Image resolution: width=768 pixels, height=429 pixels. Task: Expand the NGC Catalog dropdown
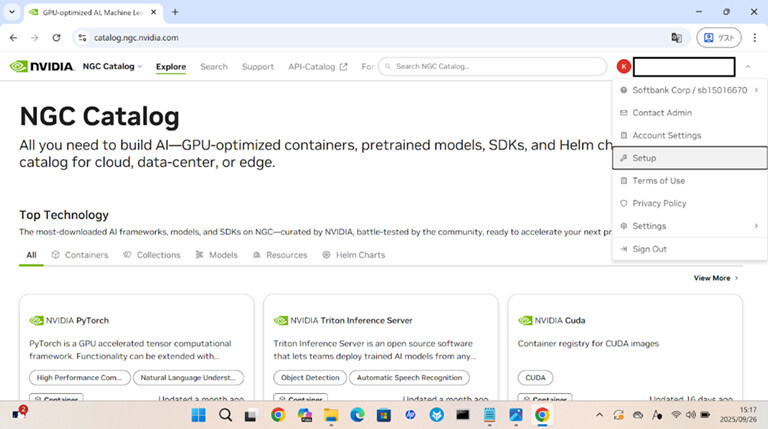pyautogui.click(x=112, y=66)
